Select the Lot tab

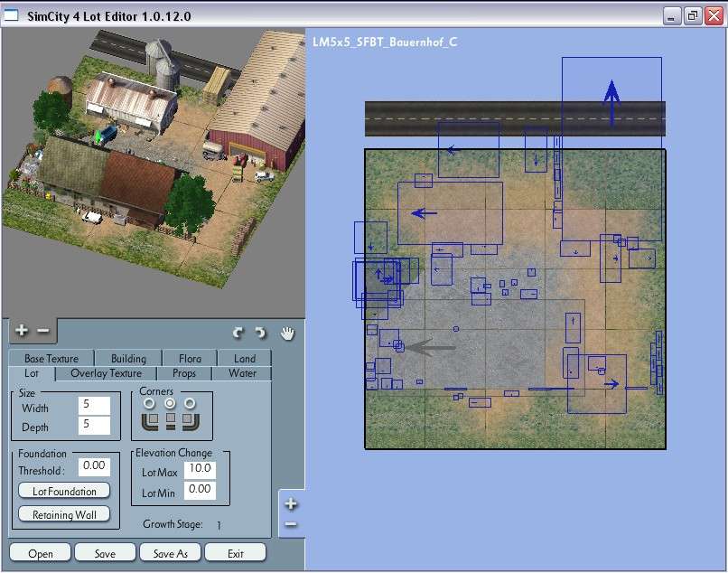click(x=32, y=373)
